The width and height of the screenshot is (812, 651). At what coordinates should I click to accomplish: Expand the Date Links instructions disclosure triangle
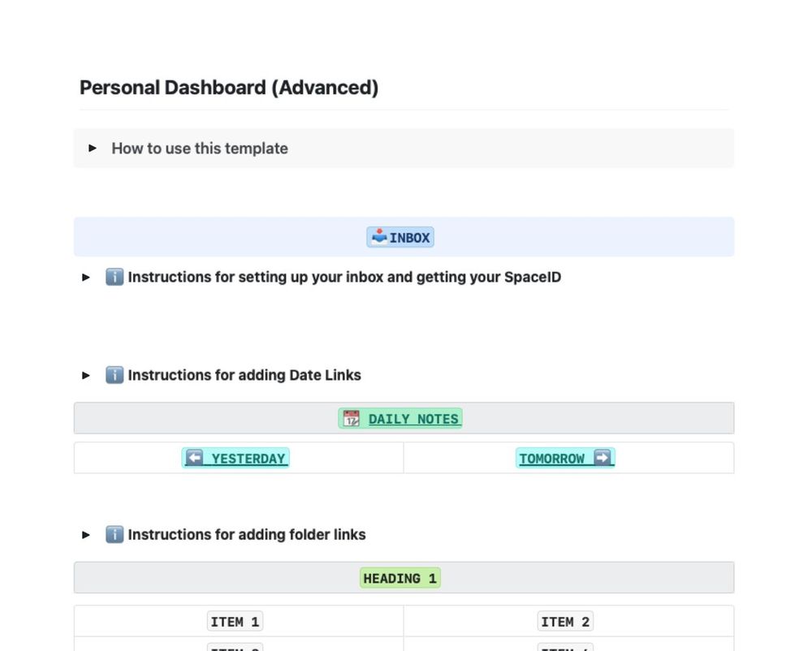pos(86,375)
